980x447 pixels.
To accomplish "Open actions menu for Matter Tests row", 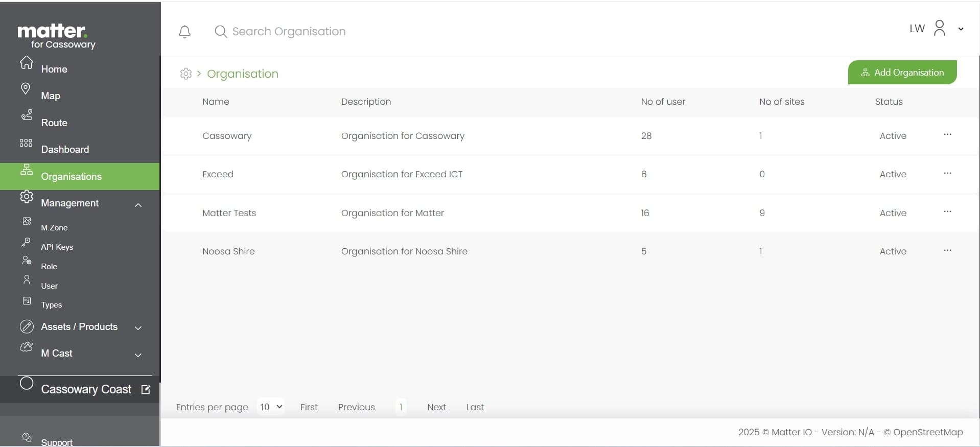I will [x=947, y=212].
